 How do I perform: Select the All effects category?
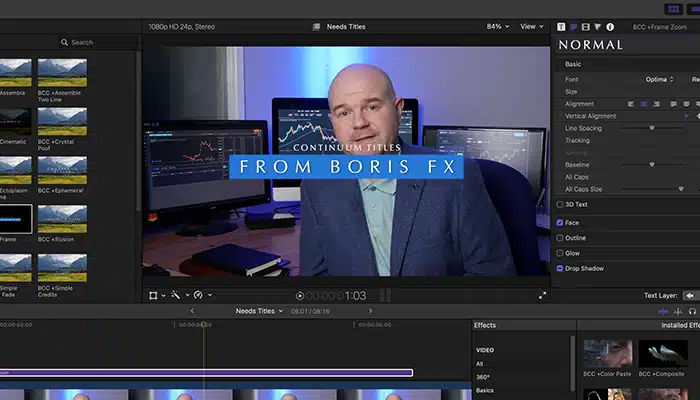(479, 364)
